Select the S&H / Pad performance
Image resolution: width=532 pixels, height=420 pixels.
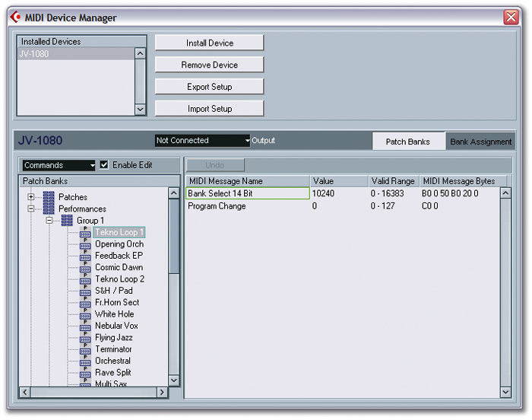pos(114,291)
